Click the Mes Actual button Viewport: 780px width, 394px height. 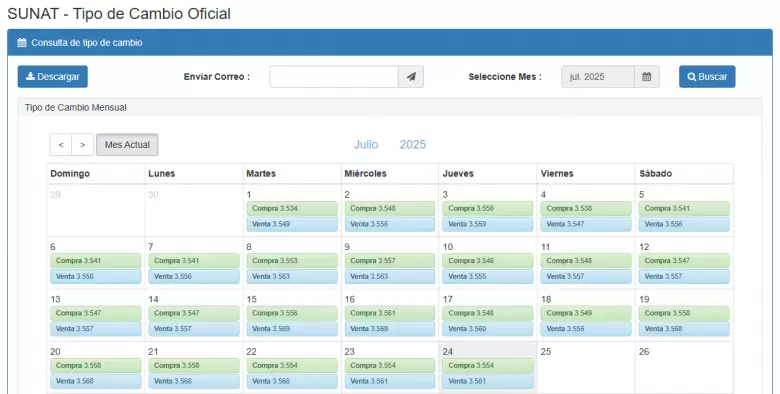coord(127,145)
